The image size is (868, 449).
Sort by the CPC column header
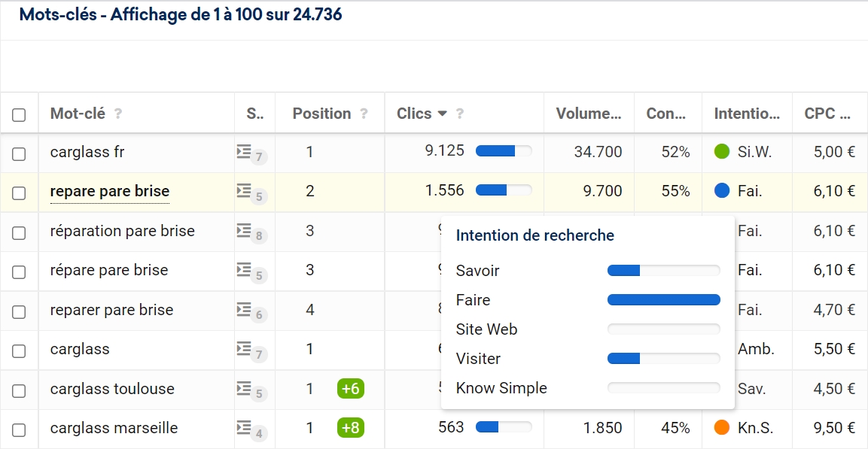pos(827,114)
